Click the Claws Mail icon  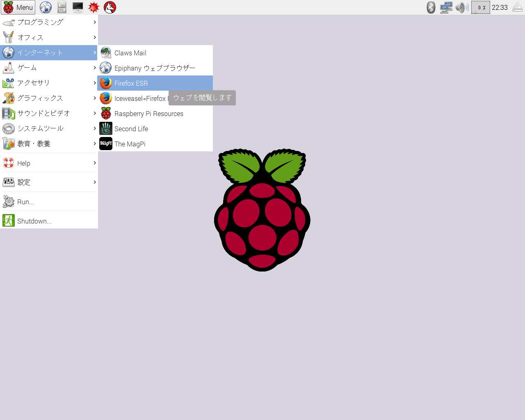106,53
